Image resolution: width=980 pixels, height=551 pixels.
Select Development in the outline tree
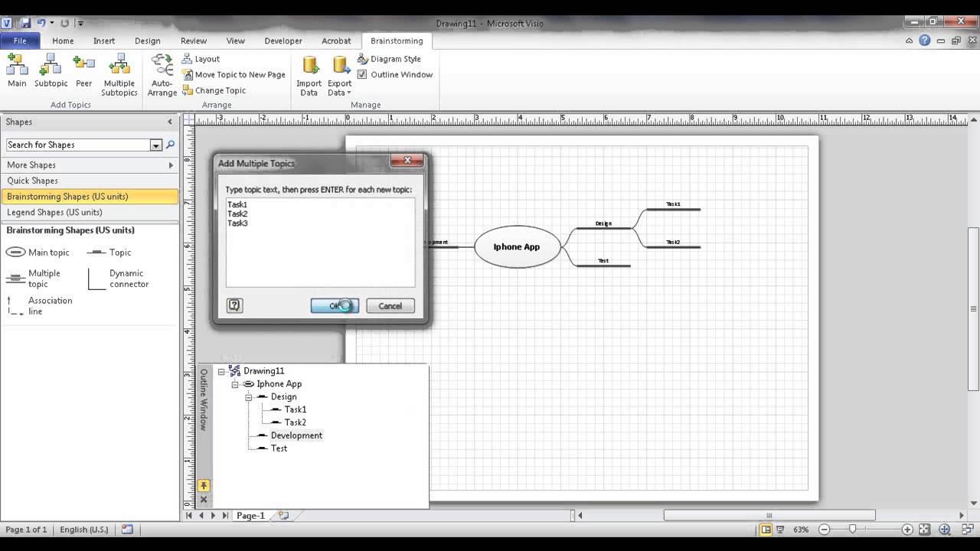(x=296, y=435)
